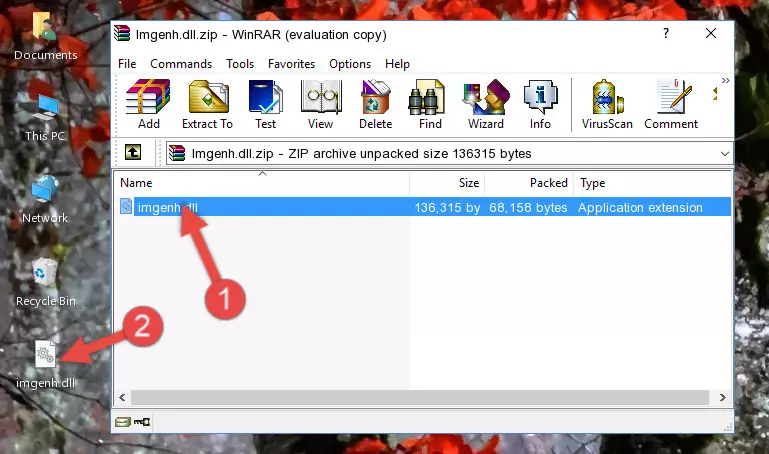Click the Delete toolbar icon

(x=376, y=104)
